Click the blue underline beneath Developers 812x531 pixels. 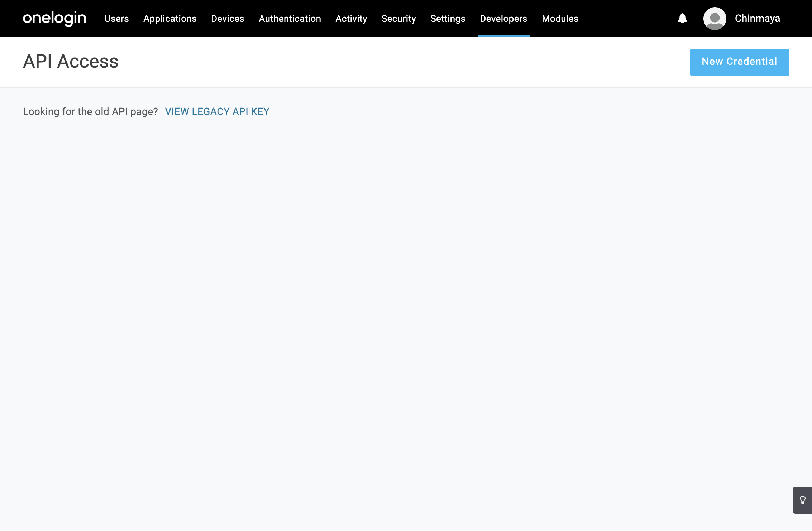(x=503, y=36)
